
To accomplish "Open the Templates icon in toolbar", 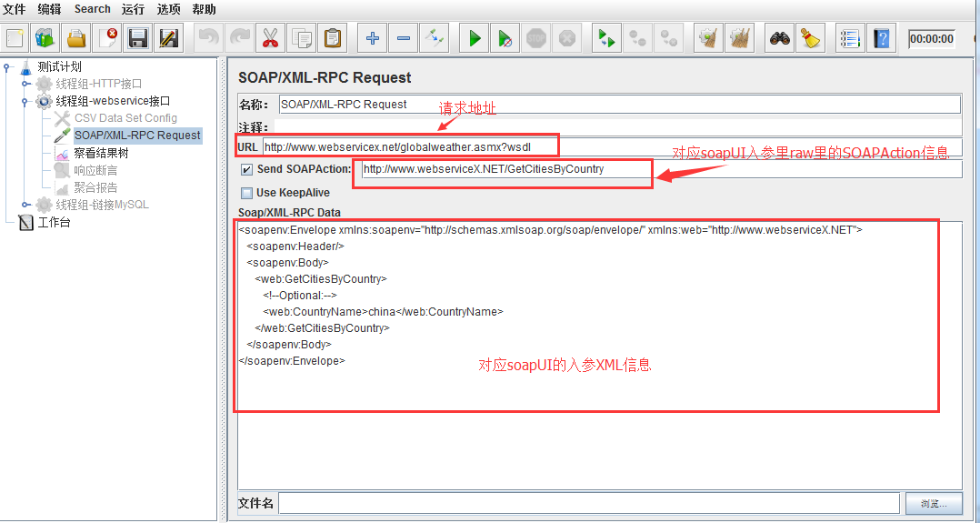I will click(45, 39).
